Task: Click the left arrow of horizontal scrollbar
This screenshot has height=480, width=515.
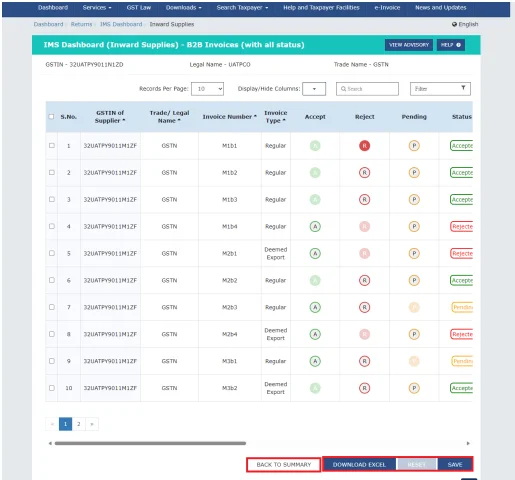Action: coord(50,443)
